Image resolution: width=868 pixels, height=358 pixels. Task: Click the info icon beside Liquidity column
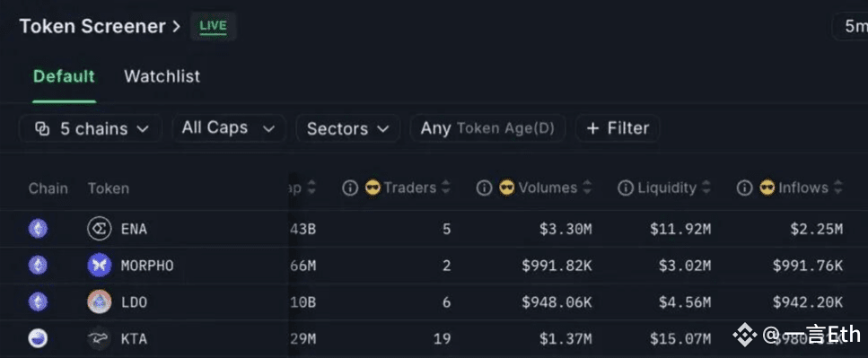click(625, 188)
